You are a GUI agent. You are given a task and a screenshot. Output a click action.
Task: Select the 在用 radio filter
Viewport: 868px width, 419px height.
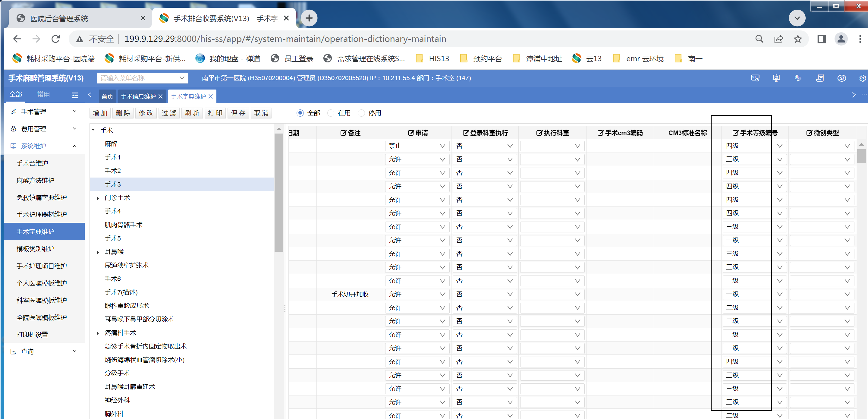pyautogui.click(x=331, y=113)
